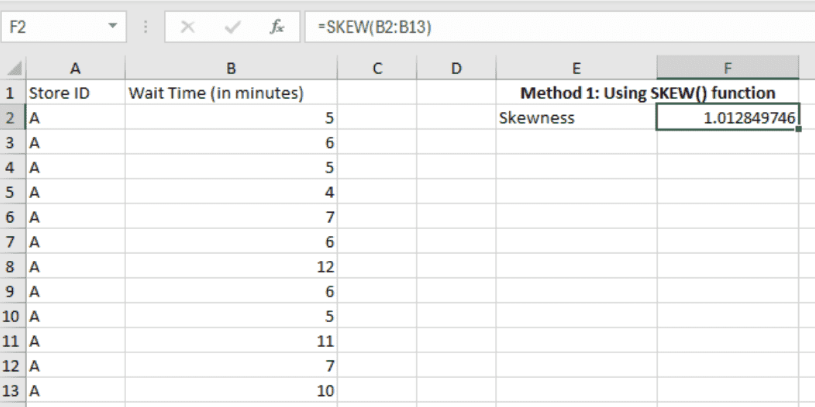
Task: Select row 8 header
Action: point(12,267)
